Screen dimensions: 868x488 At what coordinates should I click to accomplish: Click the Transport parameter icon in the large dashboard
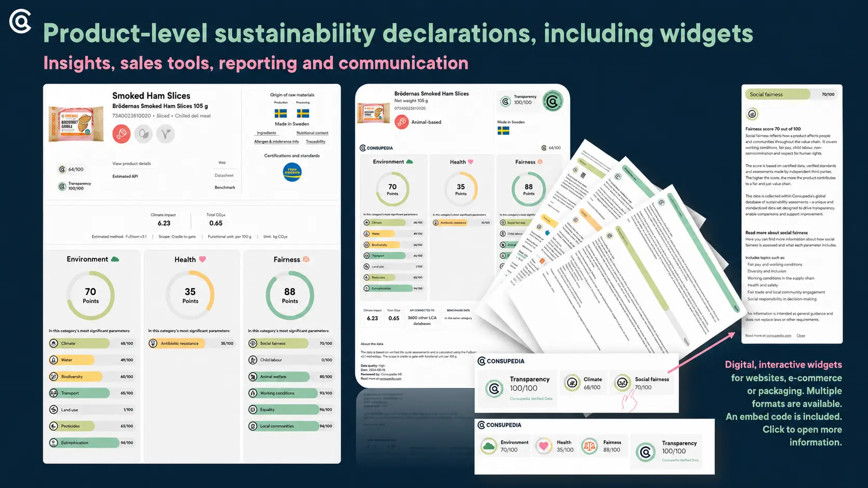click(53, 393)
